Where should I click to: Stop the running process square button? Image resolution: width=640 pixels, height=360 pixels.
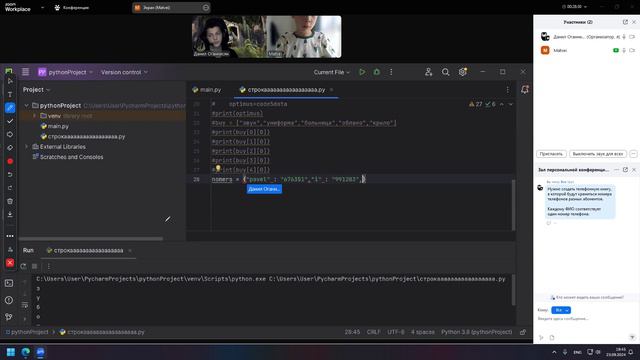35,266
